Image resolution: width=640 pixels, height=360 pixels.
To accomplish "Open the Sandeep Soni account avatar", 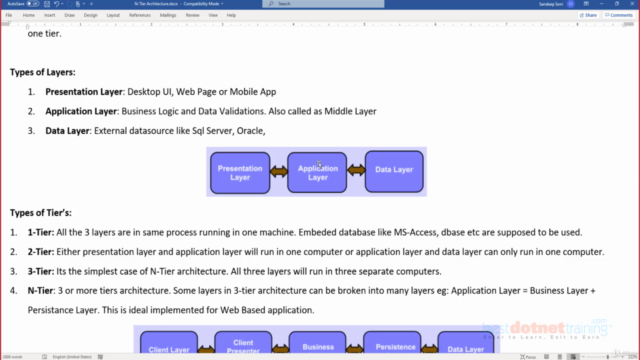I will (x=571, y=4).
